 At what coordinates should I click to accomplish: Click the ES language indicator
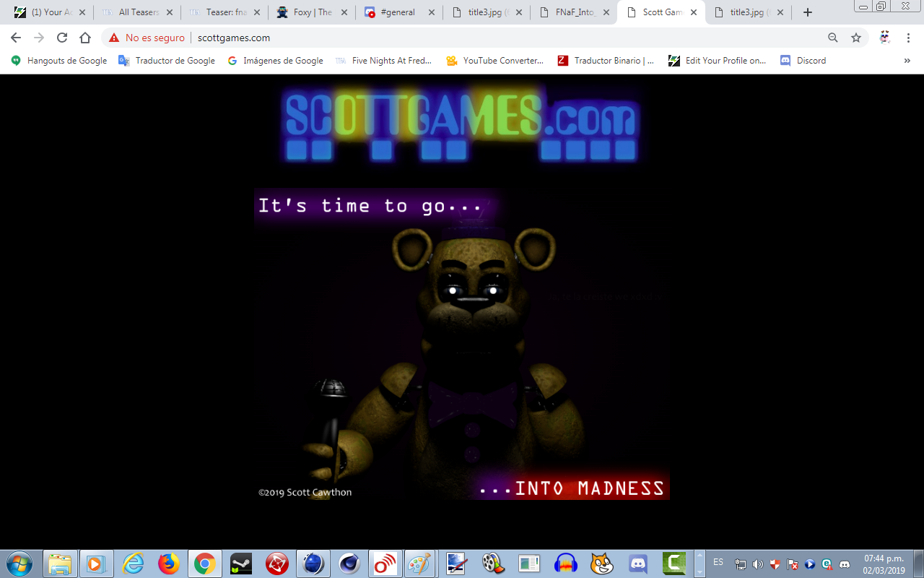coord(718,562)
